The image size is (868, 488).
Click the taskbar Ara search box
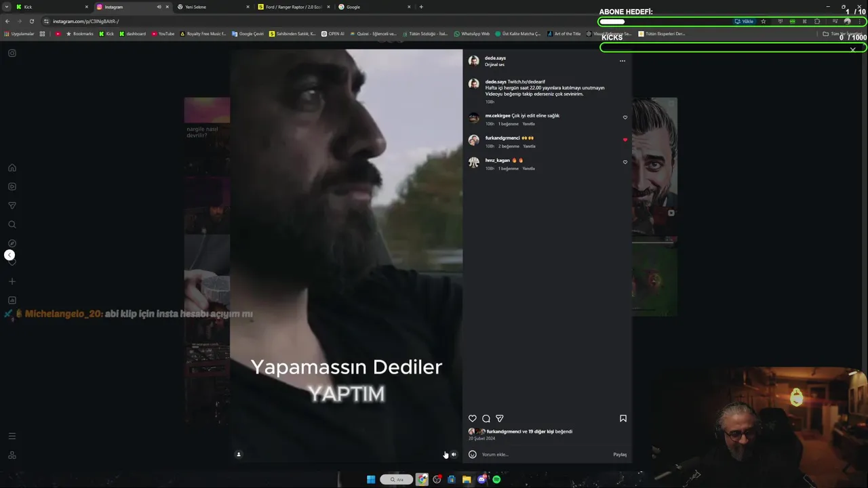pos(397,479)
